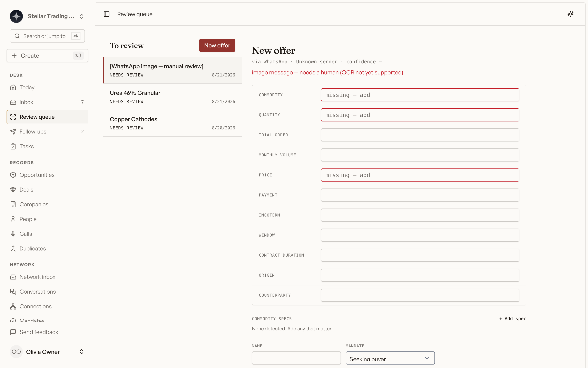Click + Add spec
588x368 pixels.
pyautogui.click(x=513, y=319)
